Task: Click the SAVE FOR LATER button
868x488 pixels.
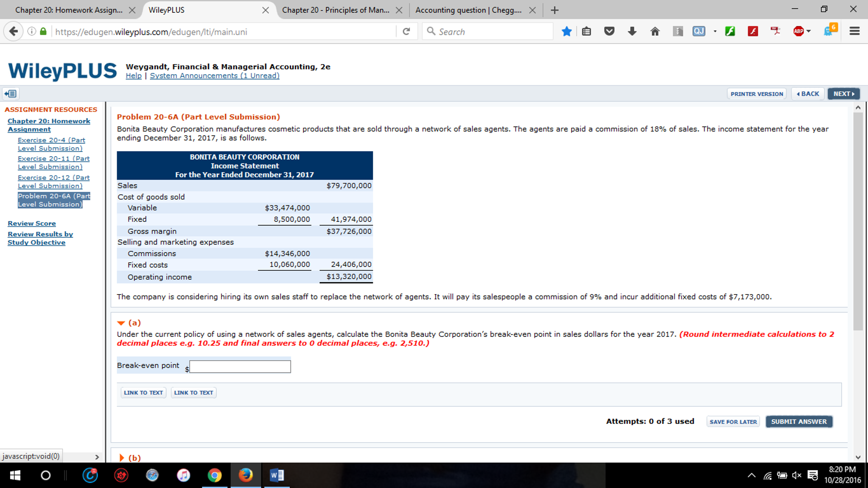Action: tap(733, 422)
